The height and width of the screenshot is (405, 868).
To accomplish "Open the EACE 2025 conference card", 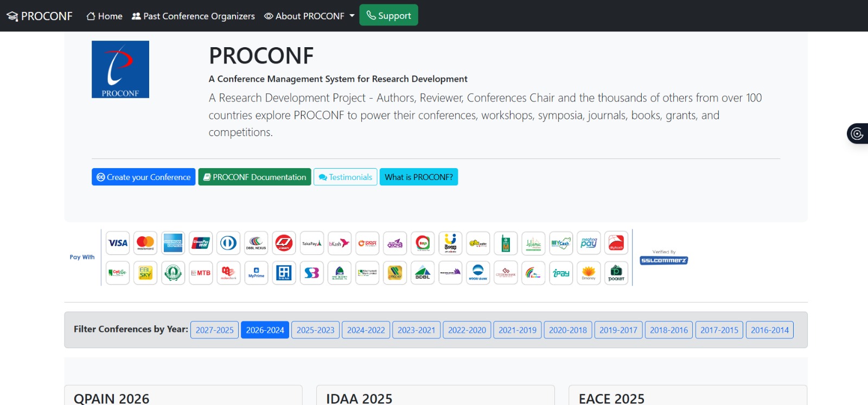I will (688, 396).
